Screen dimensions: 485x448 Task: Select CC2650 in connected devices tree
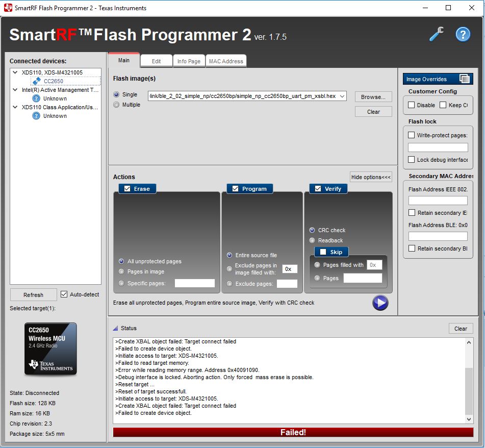pos(54,81)
